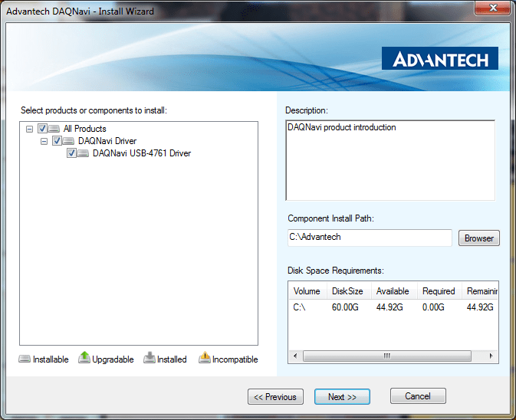Click the Installable legend label
The image size is (516, 420).
pyautogui.click(x=51, y=359)
